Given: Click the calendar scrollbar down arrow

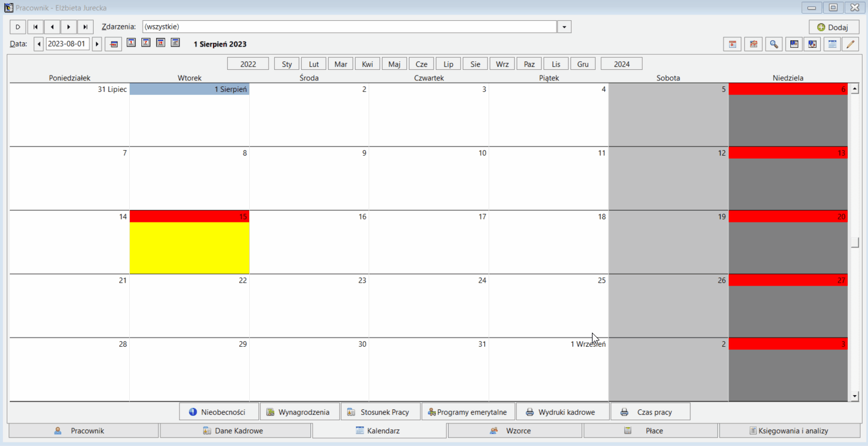Looking at the screenshot, I should [855, 396].
